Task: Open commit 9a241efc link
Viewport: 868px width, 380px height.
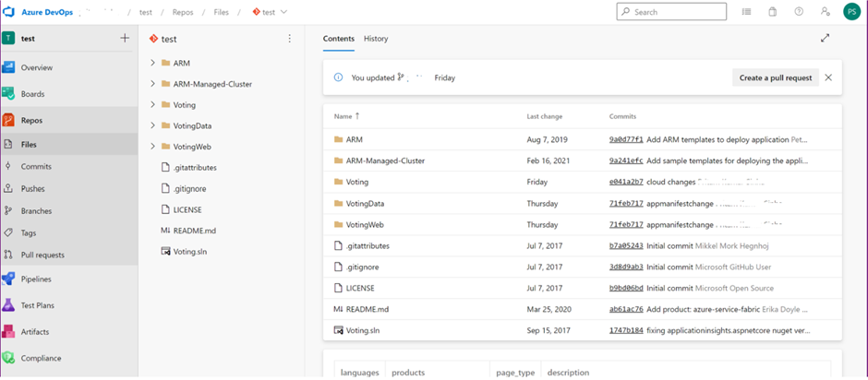Action: 626,161
